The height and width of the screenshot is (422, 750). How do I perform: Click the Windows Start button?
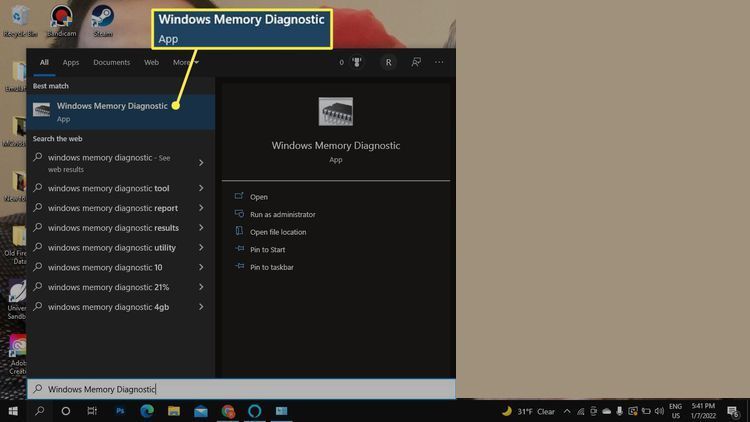tap(13, 411)
